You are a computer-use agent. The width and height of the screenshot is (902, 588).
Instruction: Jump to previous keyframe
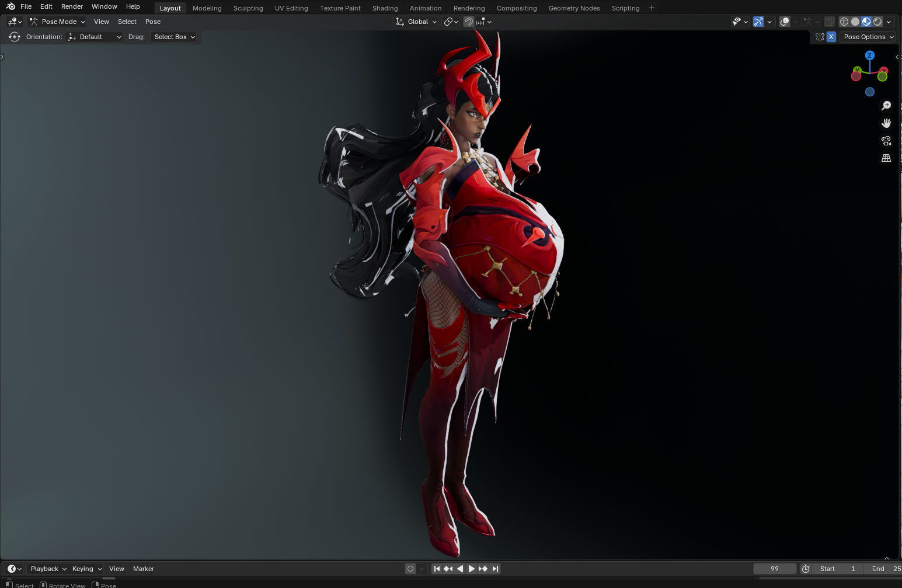448,569
